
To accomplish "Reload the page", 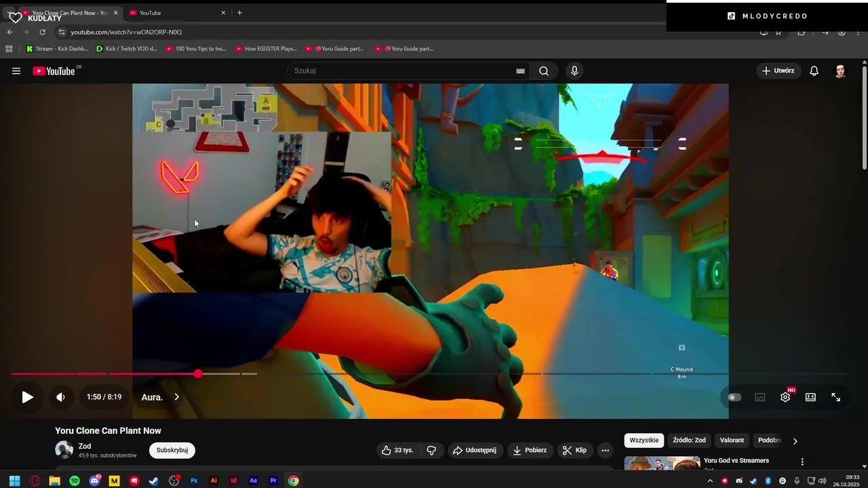I will click(x=42, y=32).
